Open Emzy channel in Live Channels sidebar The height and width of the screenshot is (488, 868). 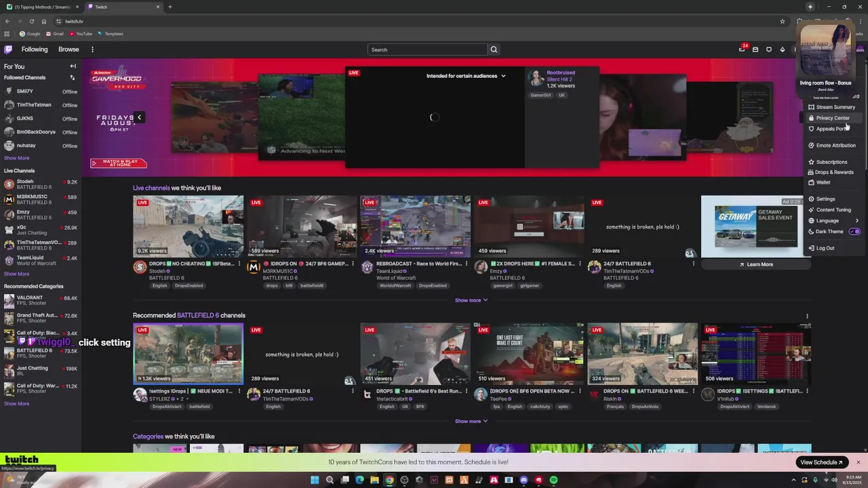[x=41, y=215]
